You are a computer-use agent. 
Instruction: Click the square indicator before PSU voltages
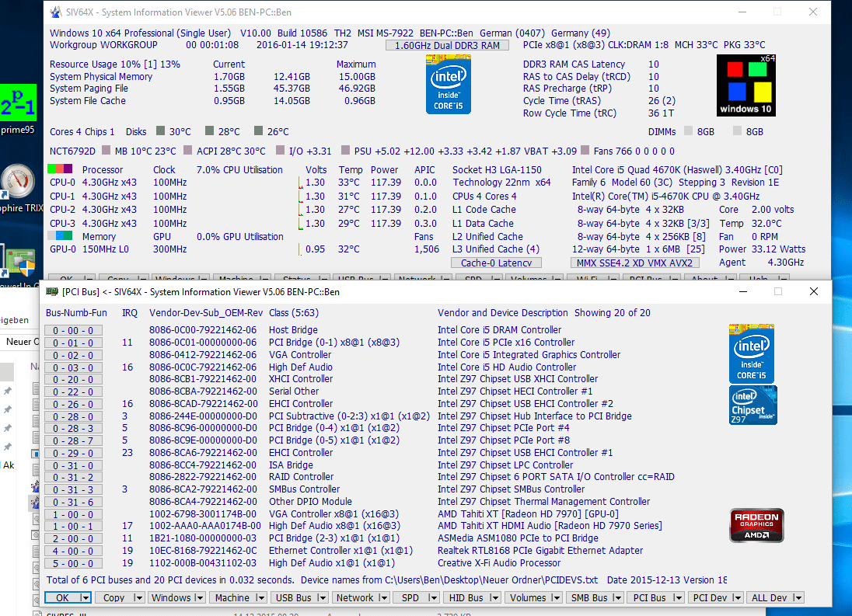(x=345, y=150)
